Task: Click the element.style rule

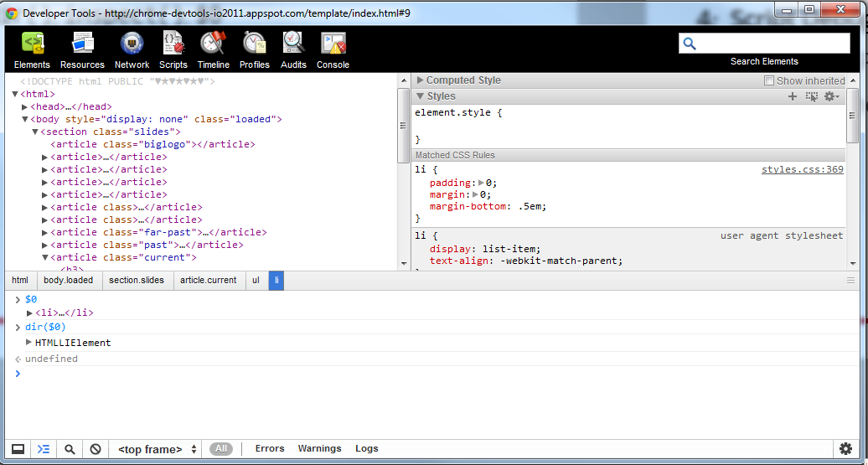Action: 457,112
